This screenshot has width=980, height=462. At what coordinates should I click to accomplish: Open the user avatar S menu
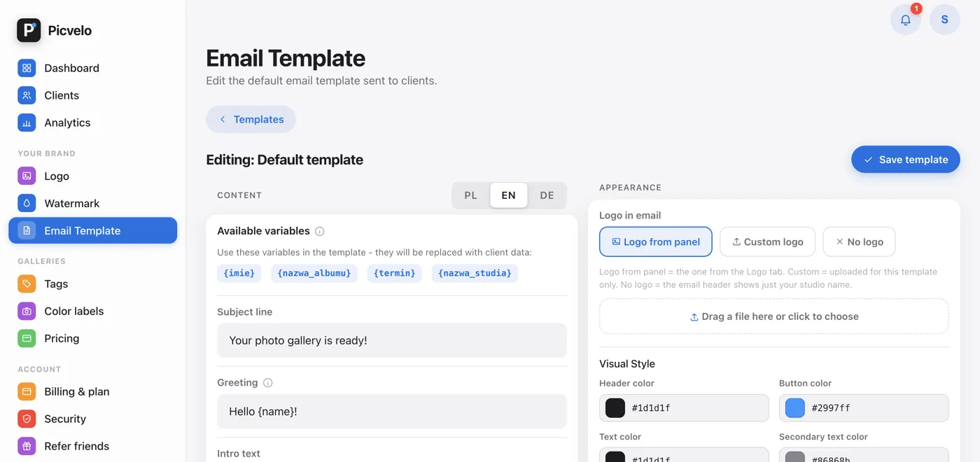click(944, 20)
